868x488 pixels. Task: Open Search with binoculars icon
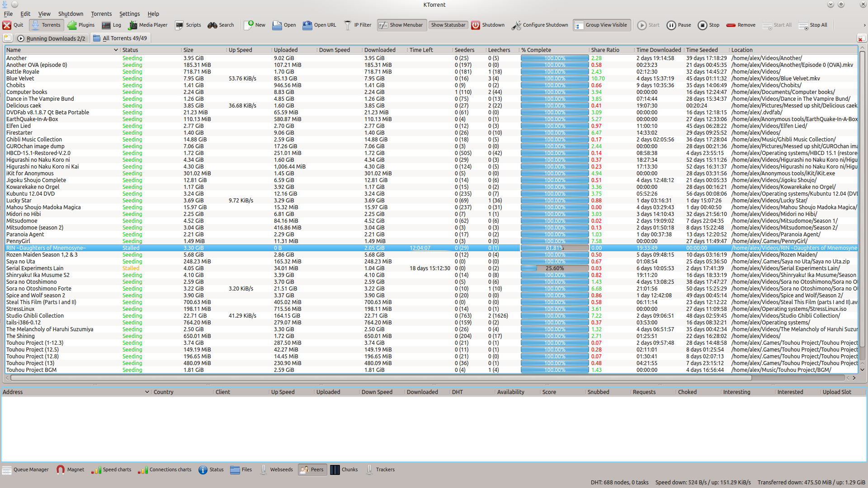pos(221,25)
